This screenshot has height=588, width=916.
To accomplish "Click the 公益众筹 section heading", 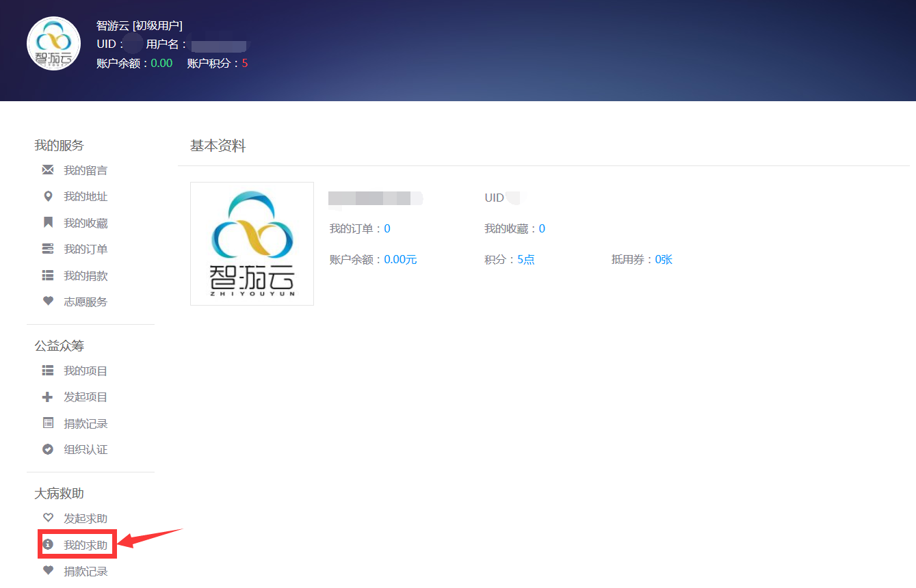I will coord(60,345).
